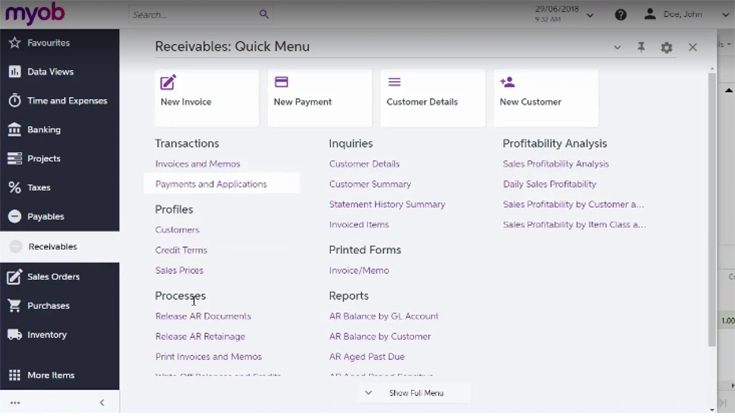Expand quick menu header chevron
This screenshot has height=416, width=735.
tap(617, 47)
